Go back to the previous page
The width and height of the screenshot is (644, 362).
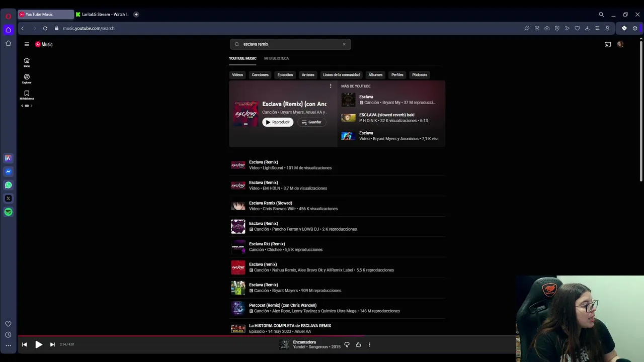pos(23,28)
